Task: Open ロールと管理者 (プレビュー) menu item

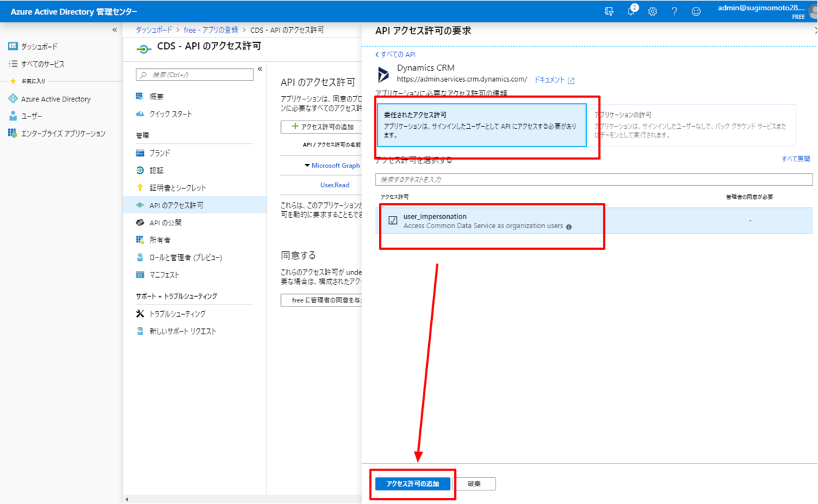Action: [185, 257]
